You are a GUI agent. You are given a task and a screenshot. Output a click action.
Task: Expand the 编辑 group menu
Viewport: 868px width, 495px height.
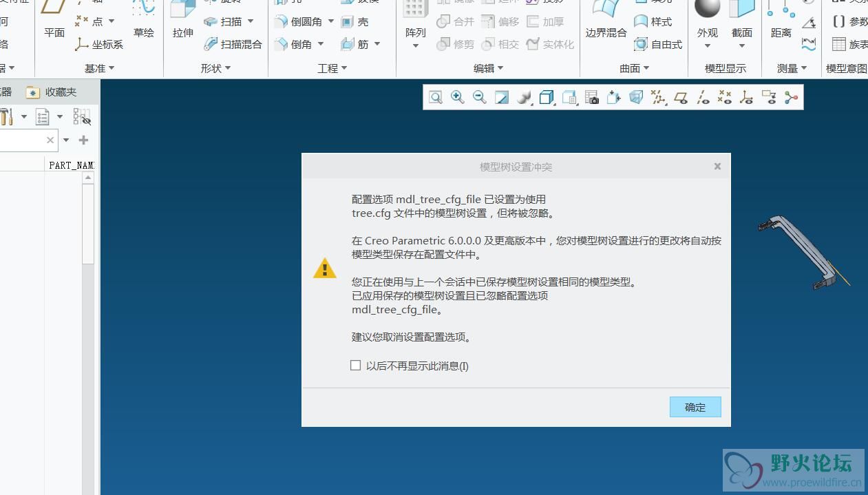pyautogui.click(x=489, y=68)
